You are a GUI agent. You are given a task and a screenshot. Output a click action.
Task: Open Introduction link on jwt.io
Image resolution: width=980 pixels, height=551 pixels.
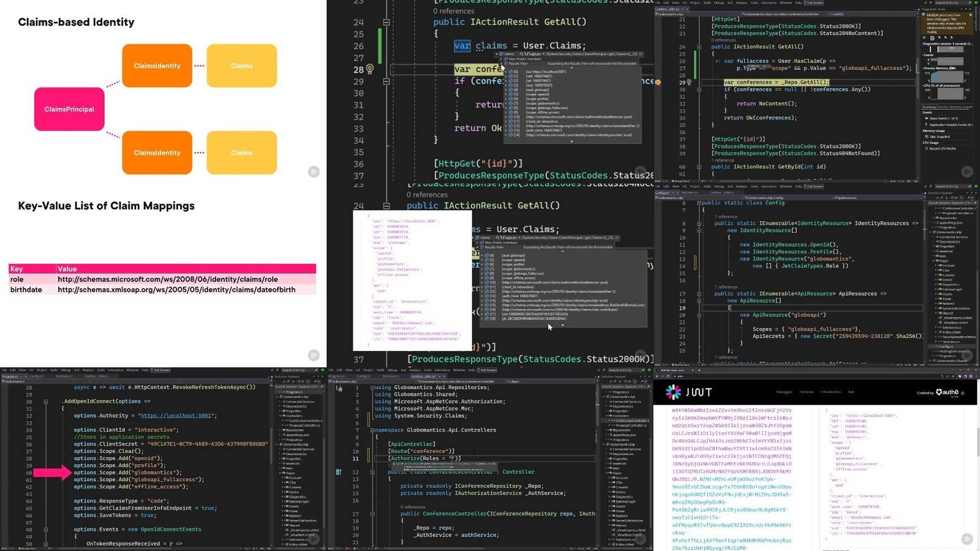click(831, 392)
